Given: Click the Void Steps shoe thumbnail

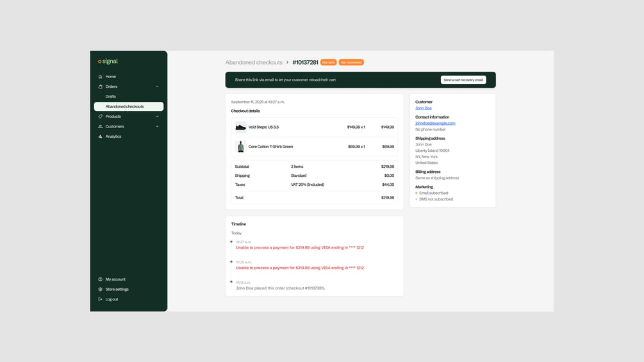Looking at the screenshot, I should [241, 128].
